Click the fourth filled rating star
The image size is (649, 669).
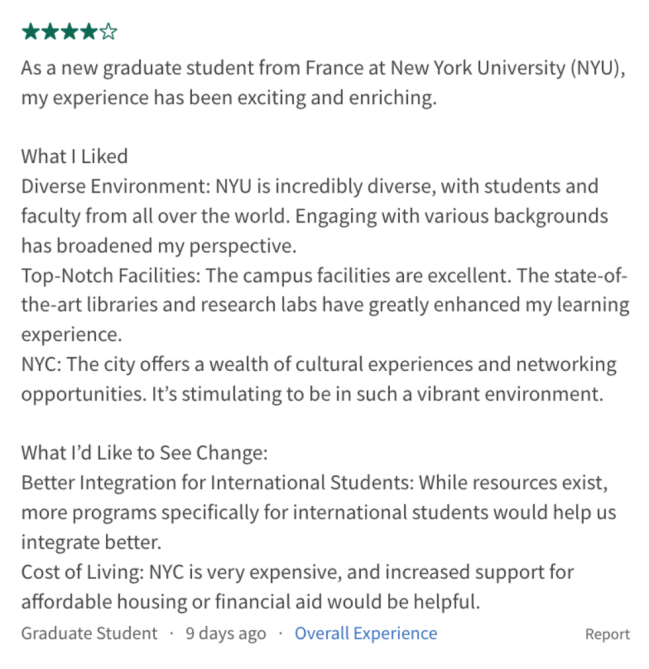click(88, 32)
